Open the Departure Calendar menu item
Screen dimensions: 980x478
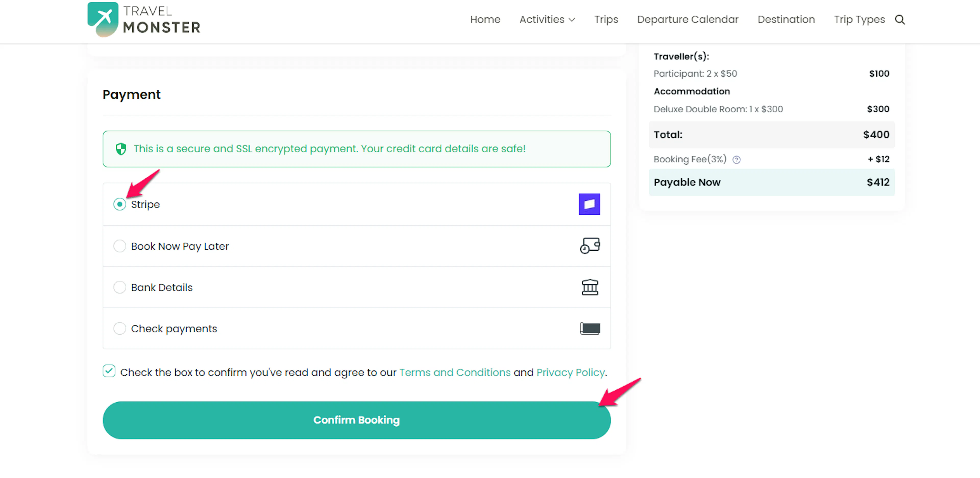688,19
